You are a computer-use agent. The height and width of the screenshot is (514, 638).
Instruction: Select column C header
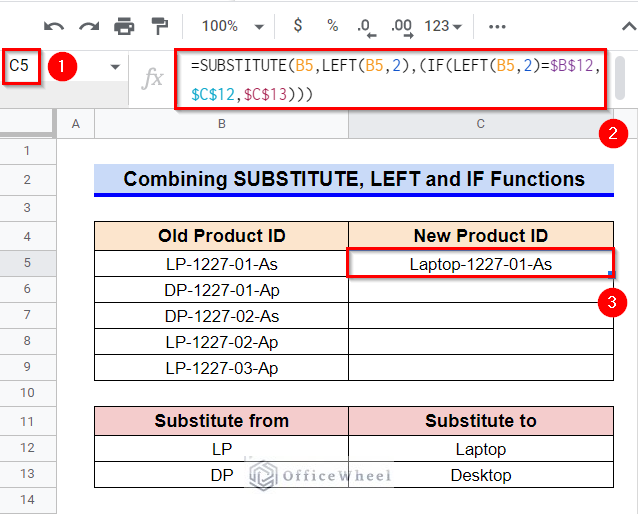(481, 124)
